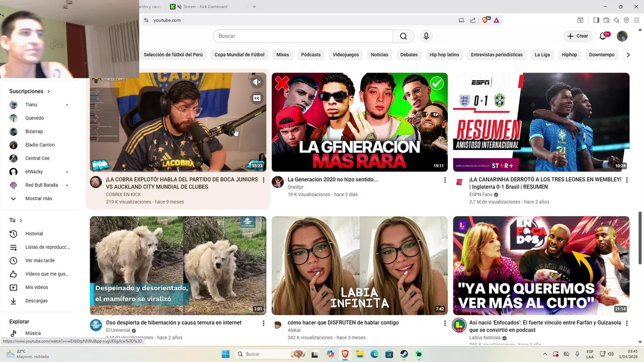This screenshot has height=362, width=644.
Task: Click the install app icon in address bar
Action: (462, 20)
